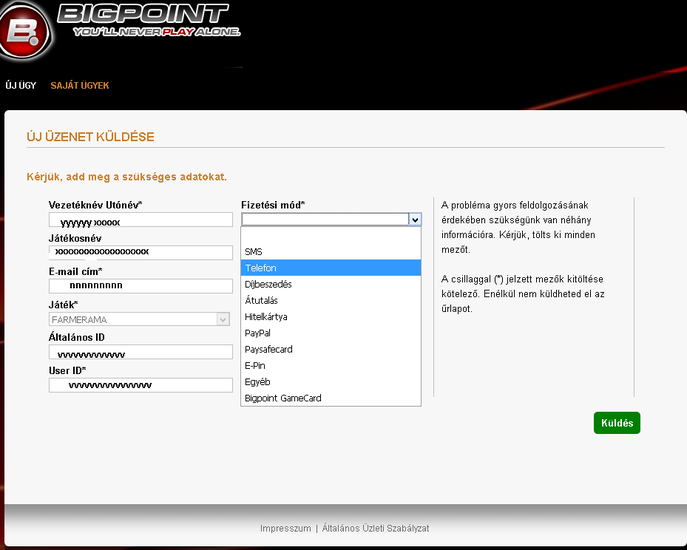This screenshot has width=687, height=550.
Task: Open the Impresszum footer link
Action: click(285, 528)
